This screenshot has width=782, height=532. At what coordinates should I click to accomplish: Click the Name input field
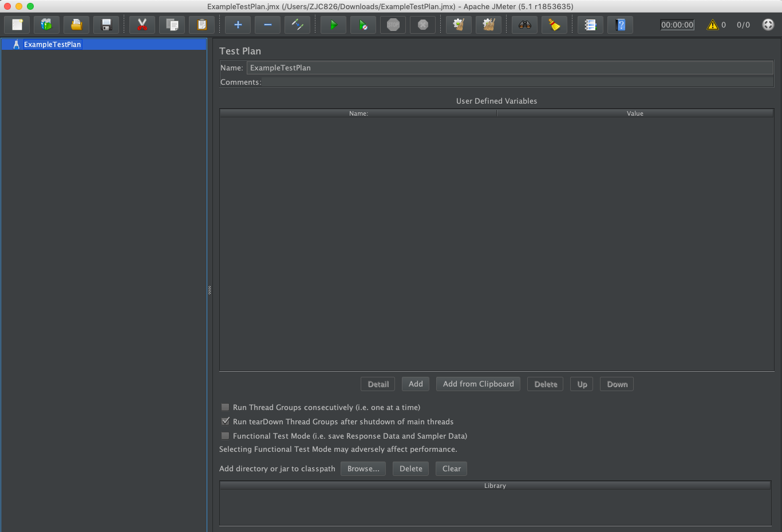[x=510, y=68]
